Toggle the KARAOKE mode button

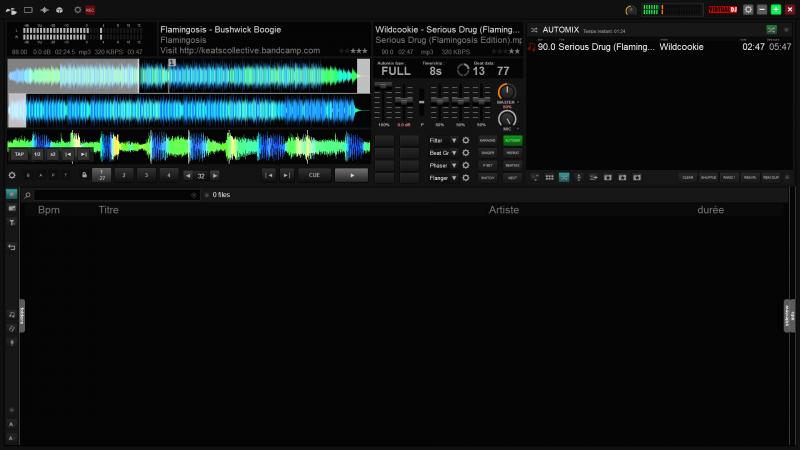pyautogui.click(x=487, y=140)
